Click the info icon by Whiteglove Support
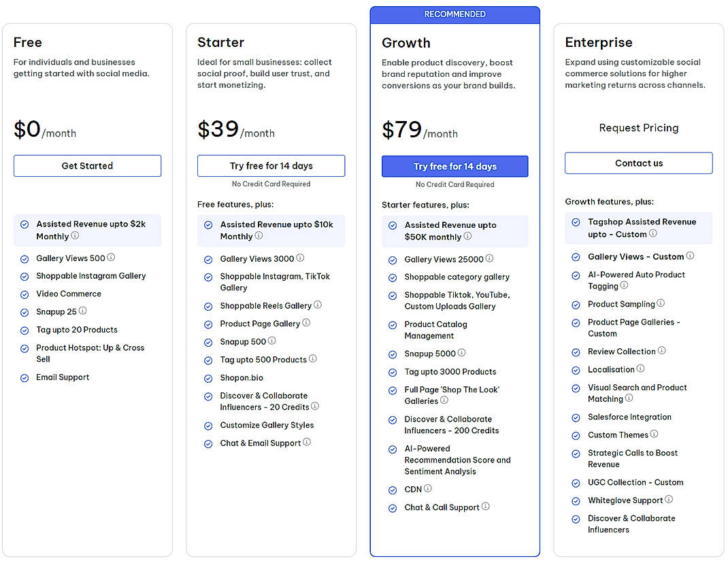The height and width of the screenshot is (561, 728). coord(669,500)
